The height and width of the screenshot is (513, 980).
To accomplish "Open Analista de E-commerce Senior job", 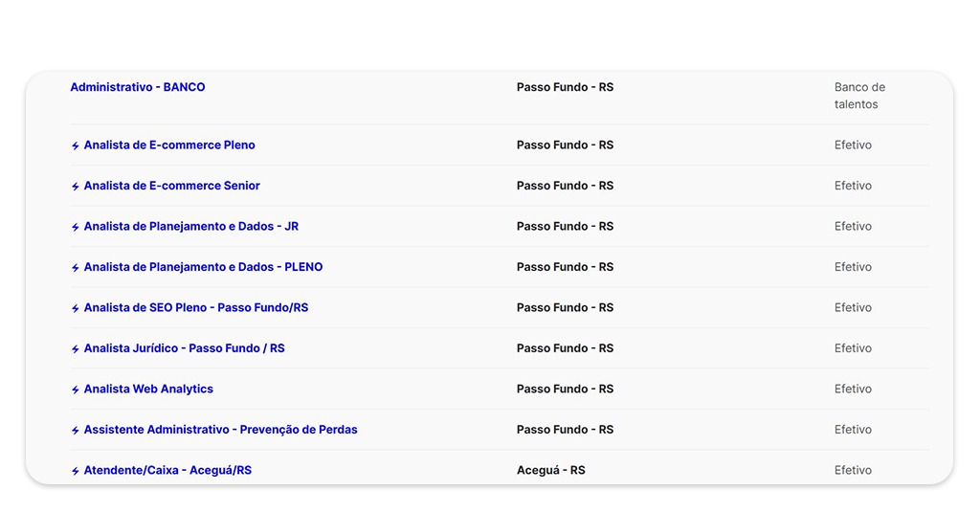I will tap(171, 186).
